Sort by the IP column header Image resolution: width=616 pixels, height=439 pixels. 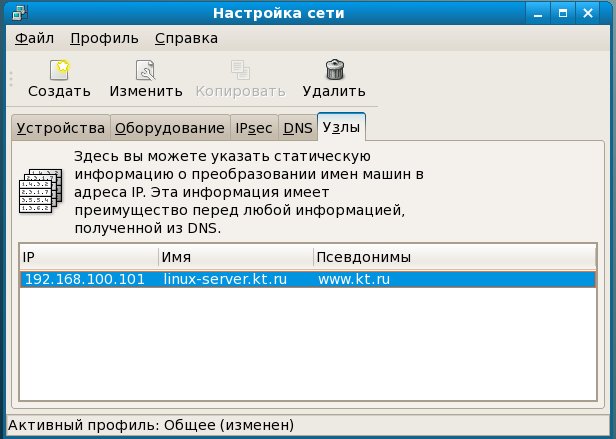pos(89,257)
